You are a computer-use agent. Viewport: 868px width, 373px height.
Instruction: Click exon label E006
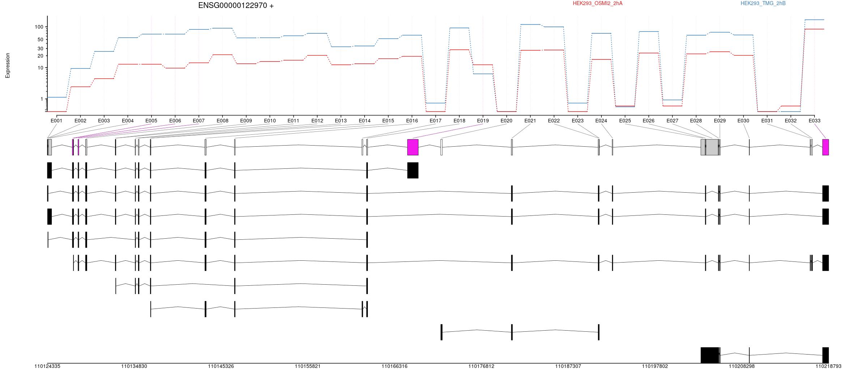coord(175,121)
